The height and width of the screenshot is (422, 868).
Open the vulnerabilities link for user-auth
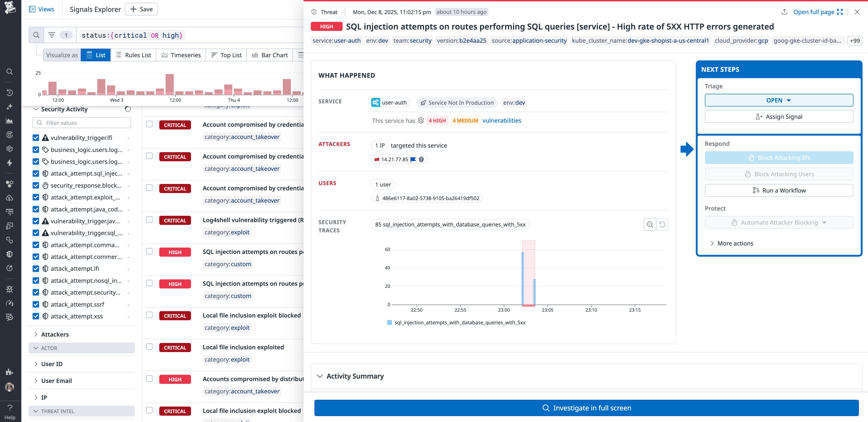pyautogui.click(x=501, y=120)
